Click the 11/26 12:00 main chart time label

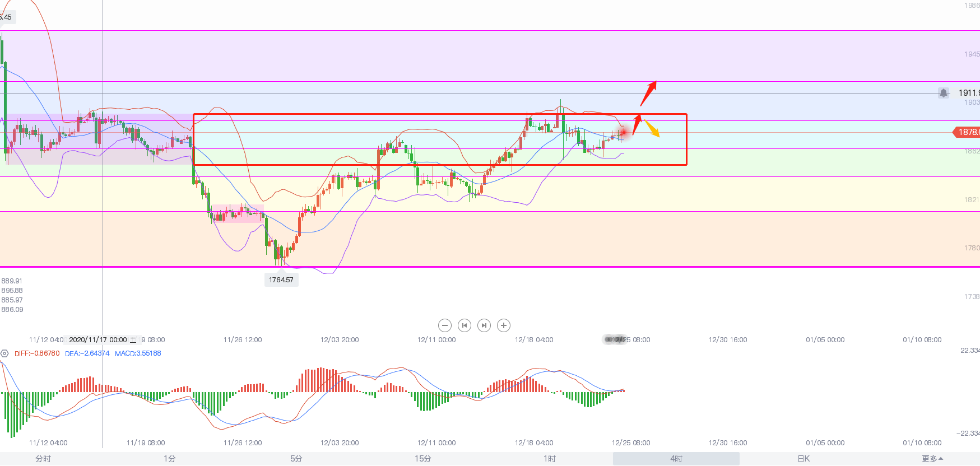coord(243,340)
